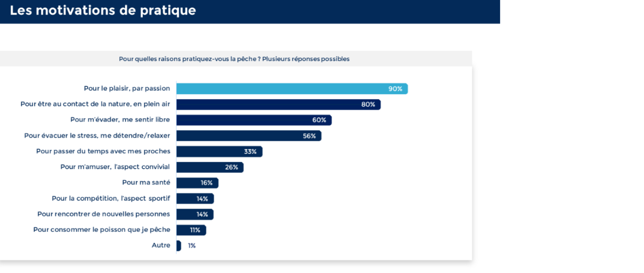Click the 14% nouvelles personnes bar

click(x=195, y=214)
